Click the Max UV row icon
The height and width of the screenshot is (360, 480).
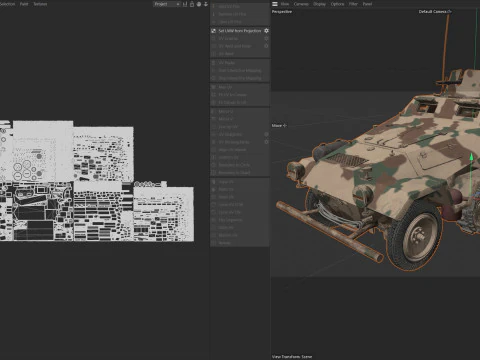coord(213,87)
